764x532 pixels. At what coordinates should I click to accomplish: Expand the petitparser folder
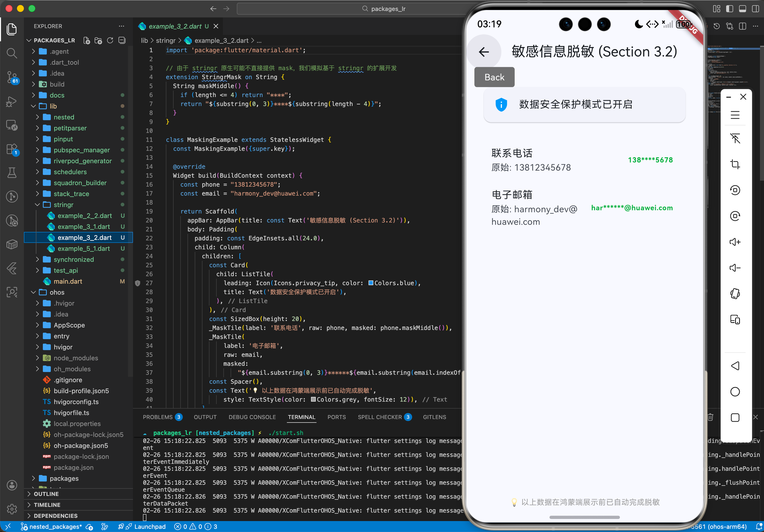click(x=78, y=128)
